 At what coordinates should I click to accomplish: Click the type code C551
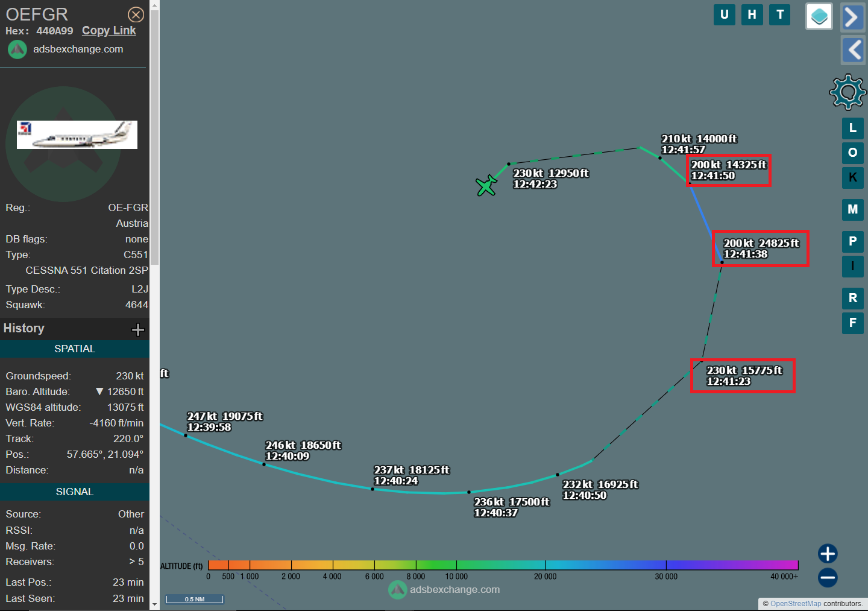pos(136,255)
